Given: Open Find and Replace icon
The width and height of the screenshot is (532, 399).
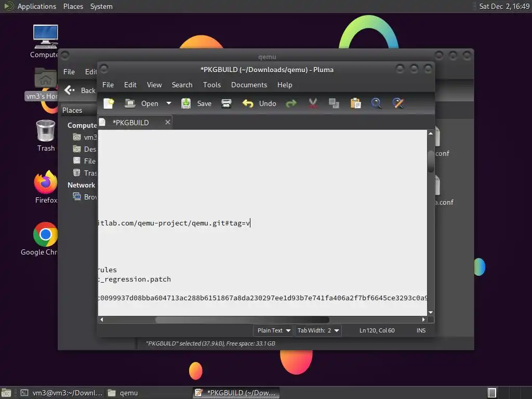Looking at the screenshot, I should point(398,103).
